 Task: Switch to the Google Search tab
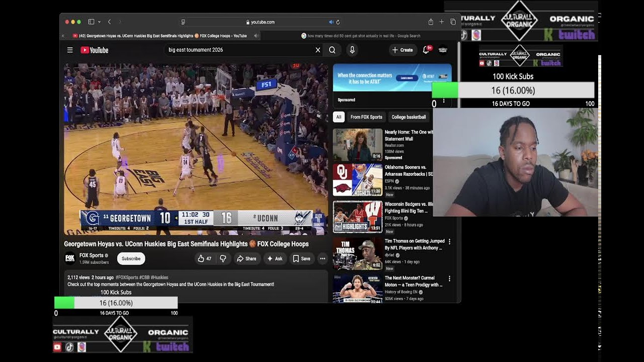click(360, 36)
